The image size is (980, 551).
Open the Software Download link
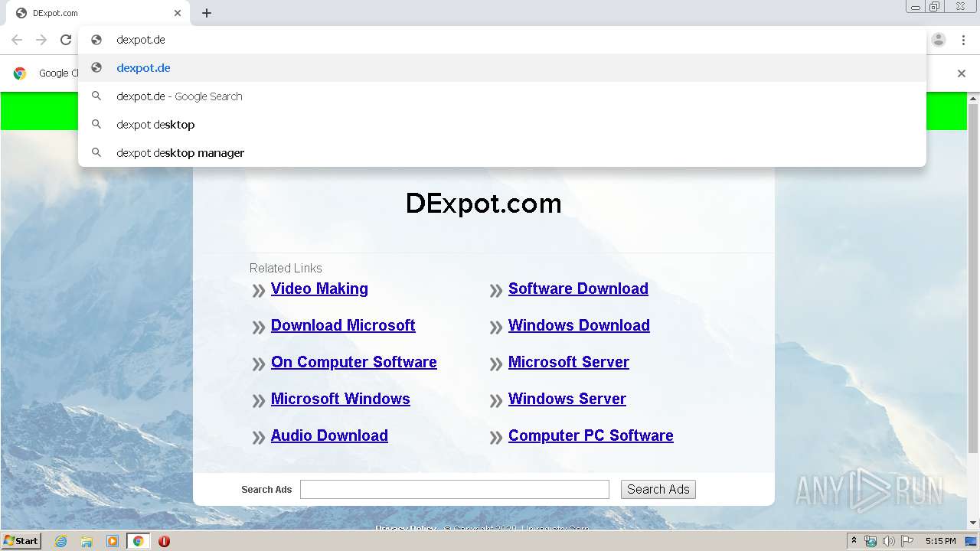pyautogui.click(x=578, y=289)
